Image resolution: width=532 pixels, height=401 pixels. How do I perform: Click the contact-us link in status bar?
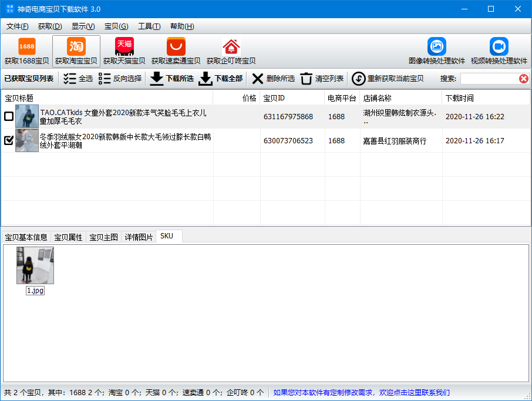361,393
